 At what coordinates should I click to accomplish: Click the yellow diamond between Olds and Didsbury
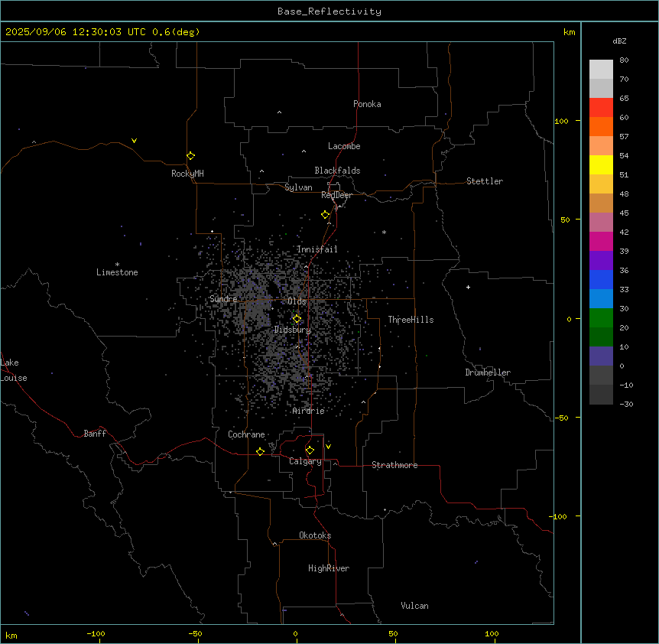pos(297,319)
